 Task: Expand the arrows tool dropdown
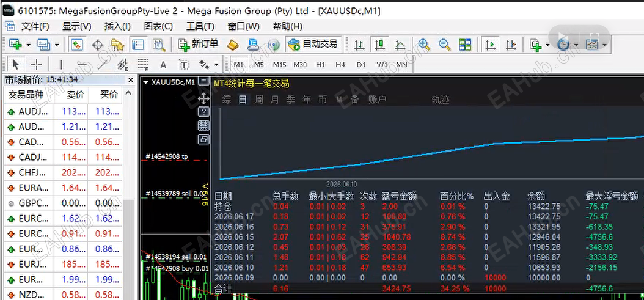(216, 65)
